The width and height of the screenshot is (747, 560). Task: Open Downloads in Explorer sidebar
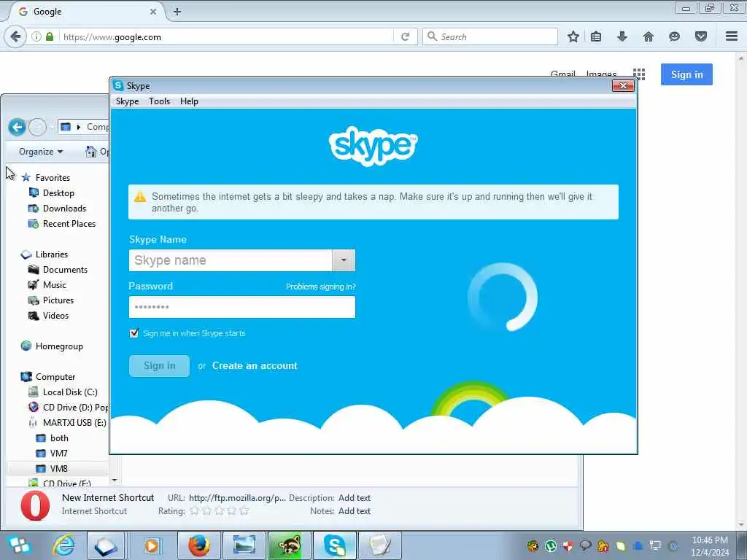point(64,208)
